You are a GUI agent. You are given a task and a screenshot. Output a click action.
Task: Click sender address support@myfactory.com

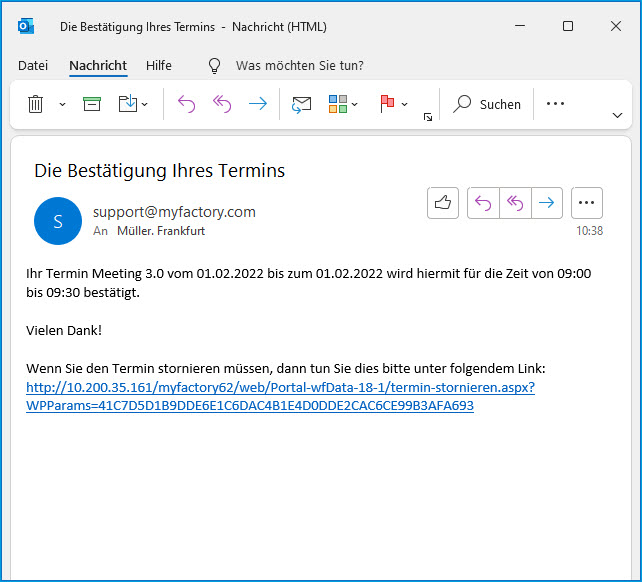click(x=174, y=212)
